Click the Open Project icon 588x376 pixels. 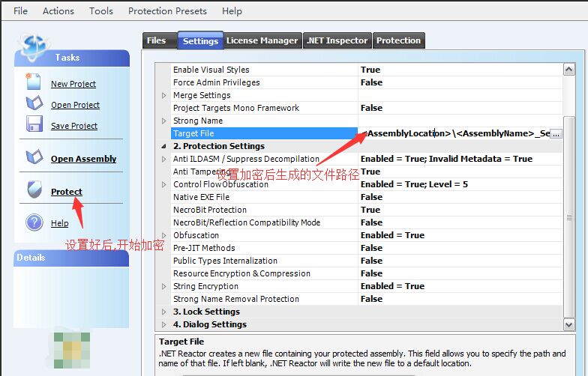[34, 103]
